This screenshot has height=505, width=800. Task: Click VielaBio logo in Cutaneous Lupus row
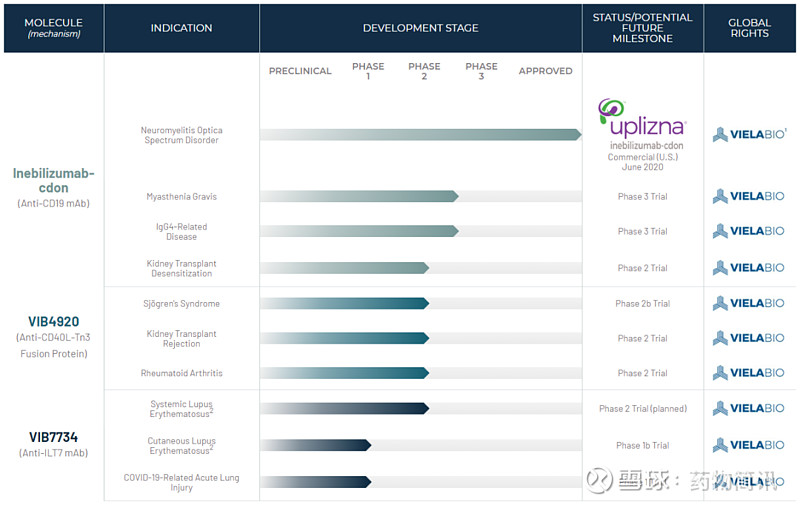[748, 445]
